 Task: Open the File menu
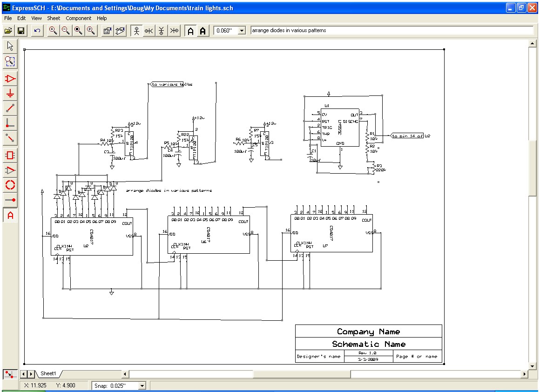8,18
